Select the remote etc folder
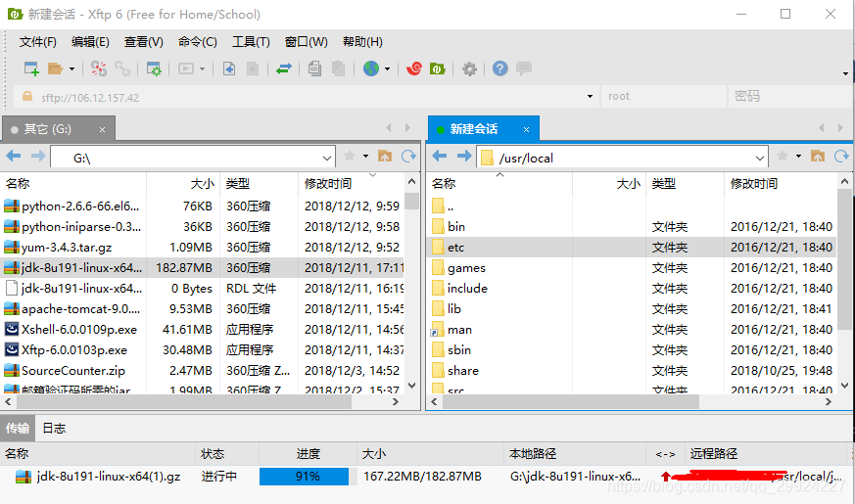 tap(632, 248)
